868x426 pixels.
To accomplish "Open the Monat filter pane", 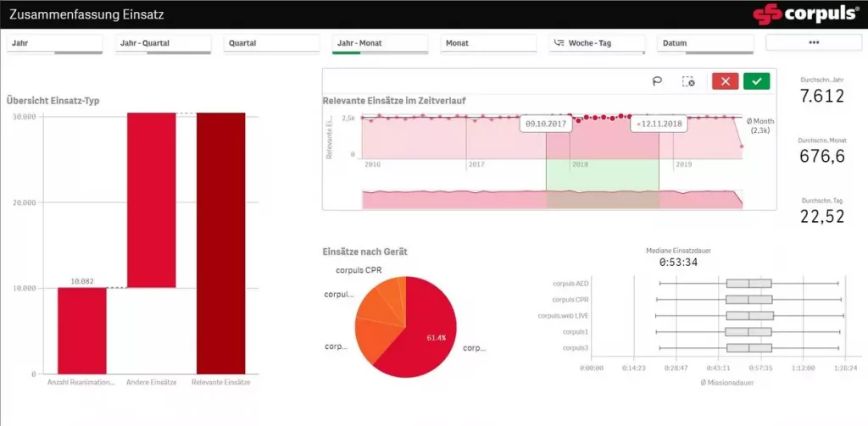I will [488, 44].
